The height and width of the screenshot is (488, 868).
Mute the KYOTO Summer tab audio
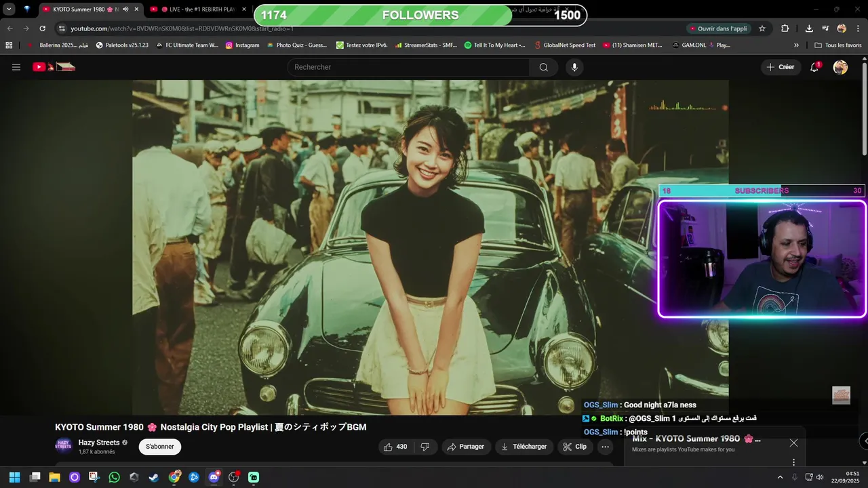[x=125, y=9]
